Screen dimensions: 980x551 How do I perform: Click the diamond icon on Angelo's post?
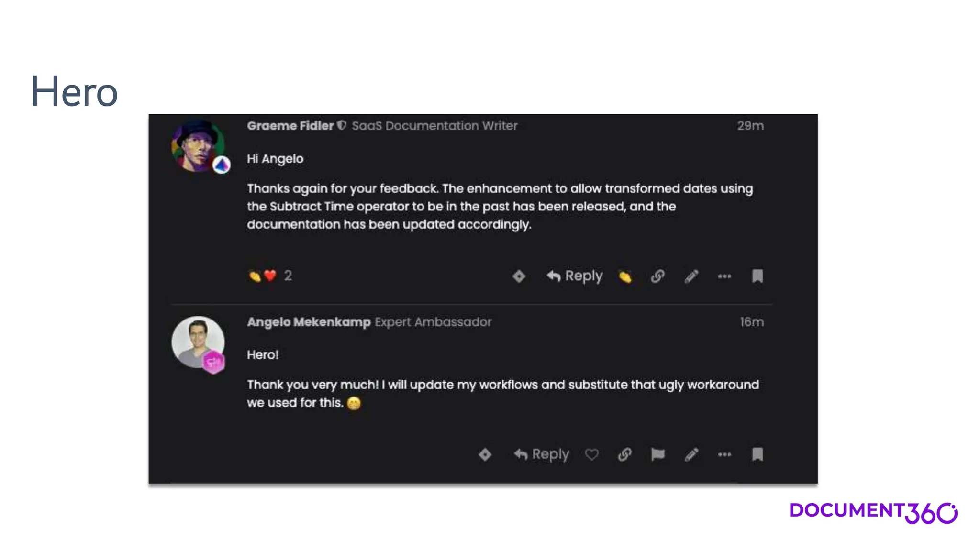coord(485,454)
